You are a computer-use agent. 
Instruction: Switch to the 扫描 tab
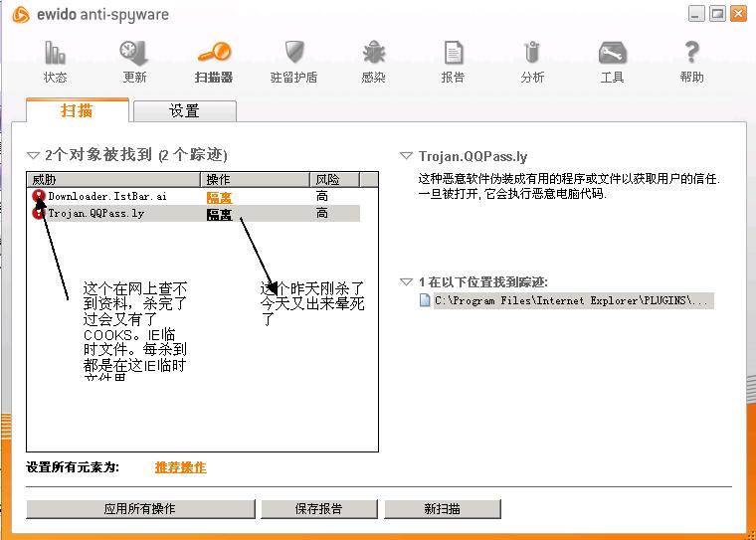(x=78, y=110)
